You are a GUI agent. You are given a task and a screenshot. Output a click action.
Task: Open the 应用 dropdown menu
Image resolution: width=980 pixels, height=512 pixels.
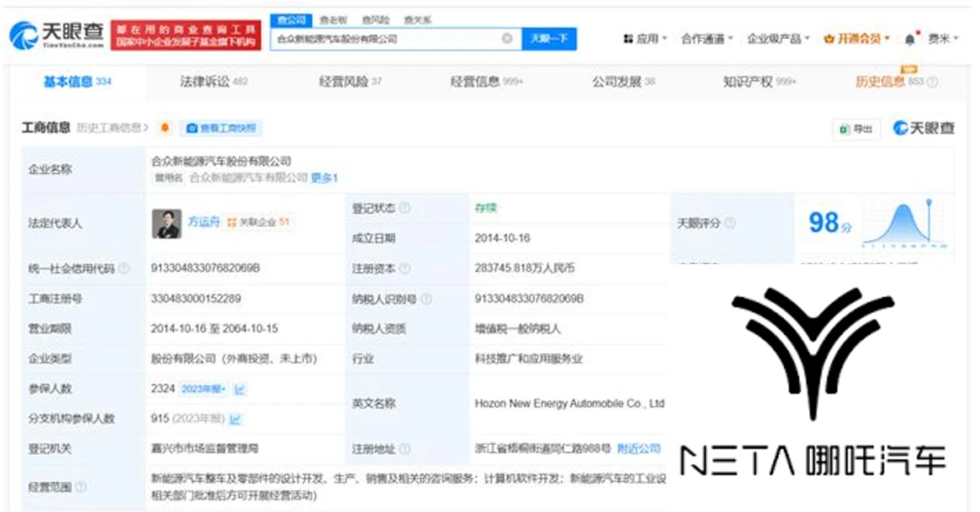point(645,38)
